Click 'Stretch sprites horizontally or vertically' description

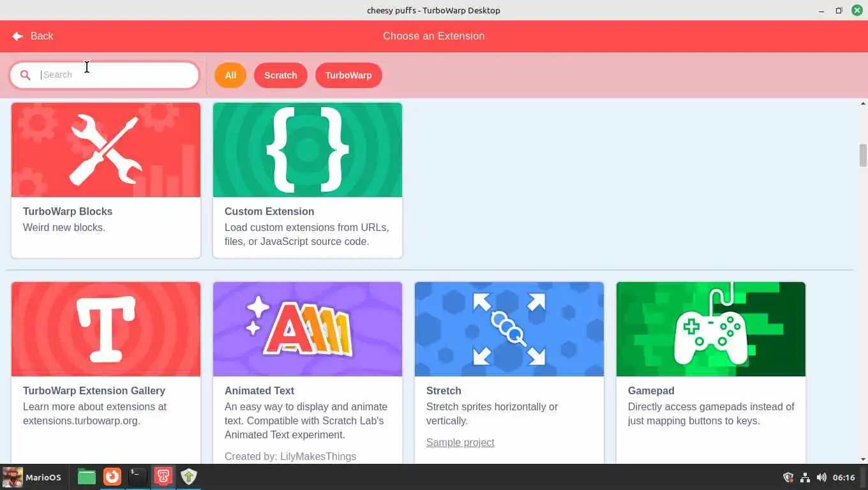coord(492,413)
